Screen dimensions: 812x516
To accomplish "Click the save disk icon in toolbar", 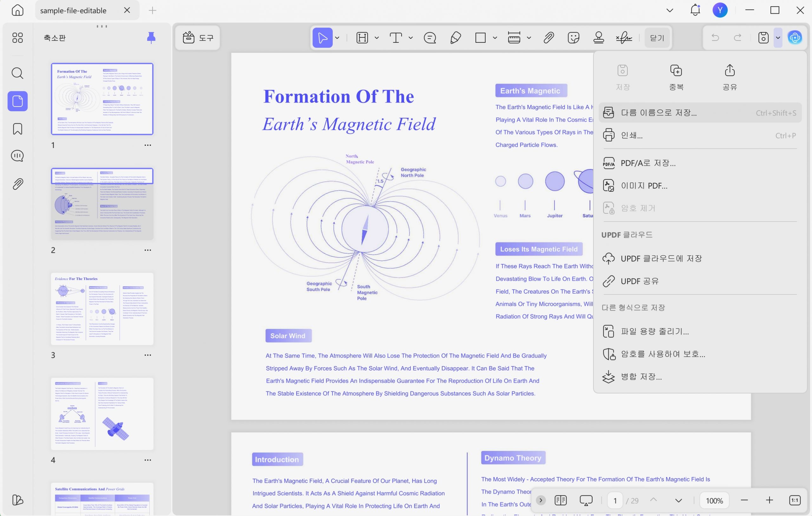I will point(763,37).
